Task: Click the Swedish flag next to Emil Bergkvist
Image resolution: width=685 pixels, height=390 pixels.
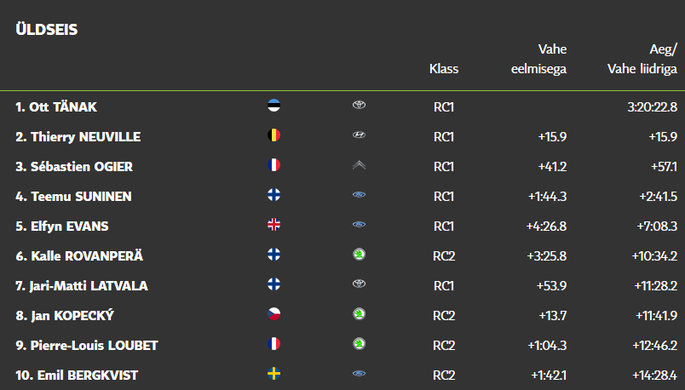Action: click(x=274, y=374)
